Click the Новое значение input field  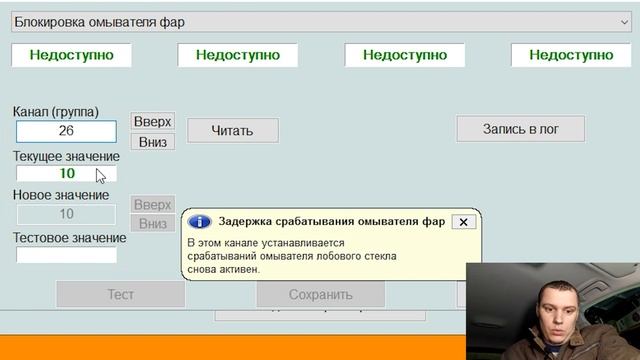[66, 214]
